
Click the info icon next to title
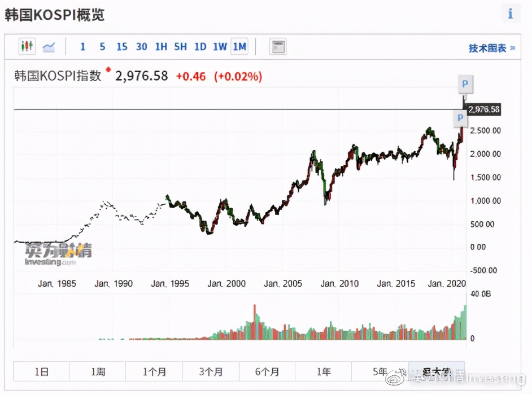pyautogui.click(x=511, y=14)
